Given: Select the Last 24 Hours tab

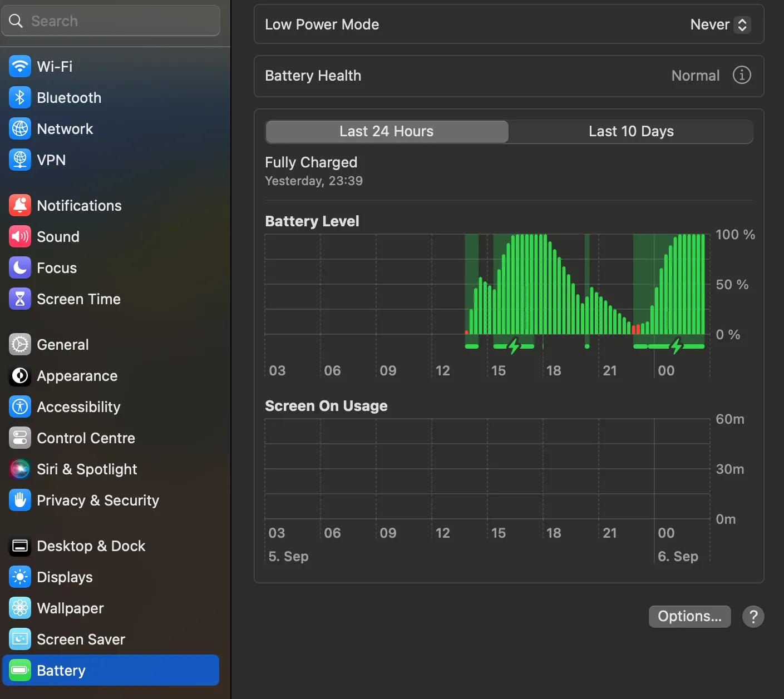Looking at the screenshot, I should [387, 132].
